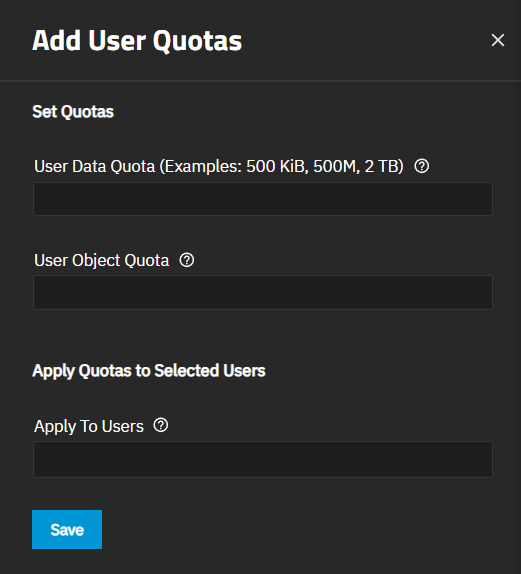Open help for User Data Quota

pyautogui.click(x=421, y=166)
